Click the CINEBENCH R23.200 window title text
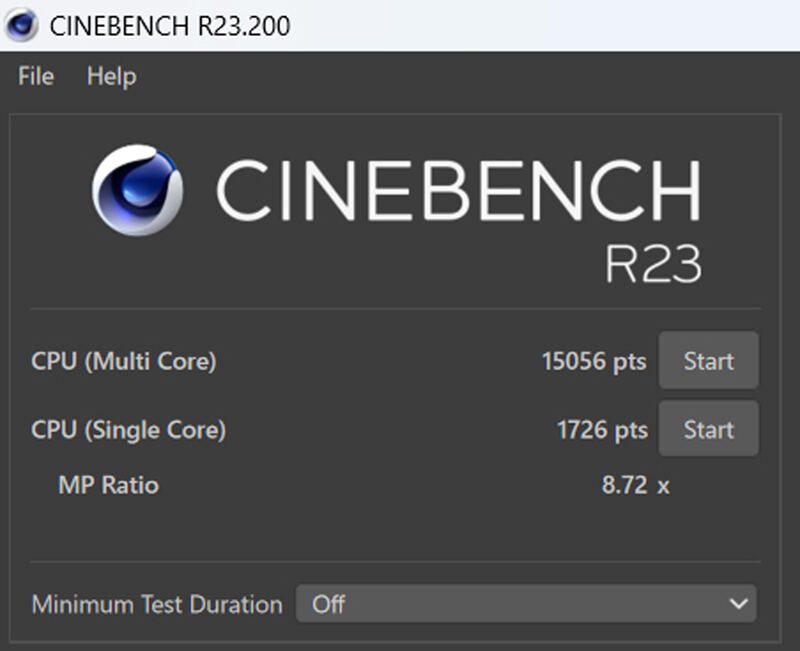800x651 pixels. [170, 26]
